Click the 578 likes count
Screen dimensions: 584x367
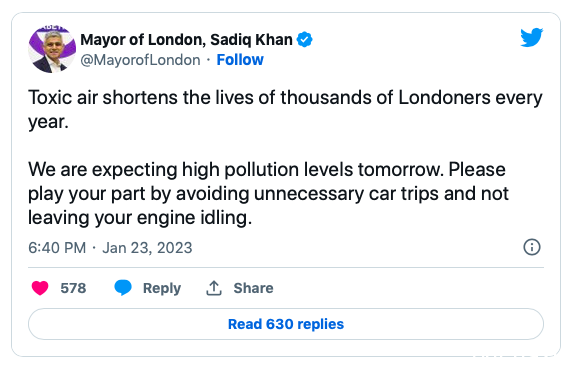(73, 288)
